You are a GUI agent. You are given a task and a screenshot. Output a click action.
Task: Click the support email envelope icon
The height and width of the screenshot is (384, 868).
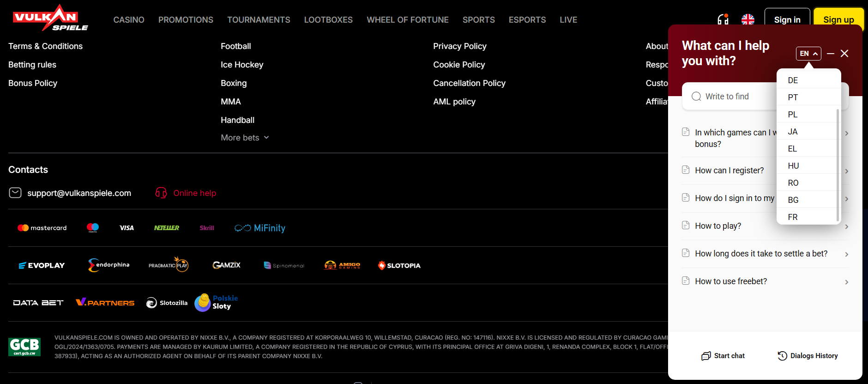(x=15, y=193)
